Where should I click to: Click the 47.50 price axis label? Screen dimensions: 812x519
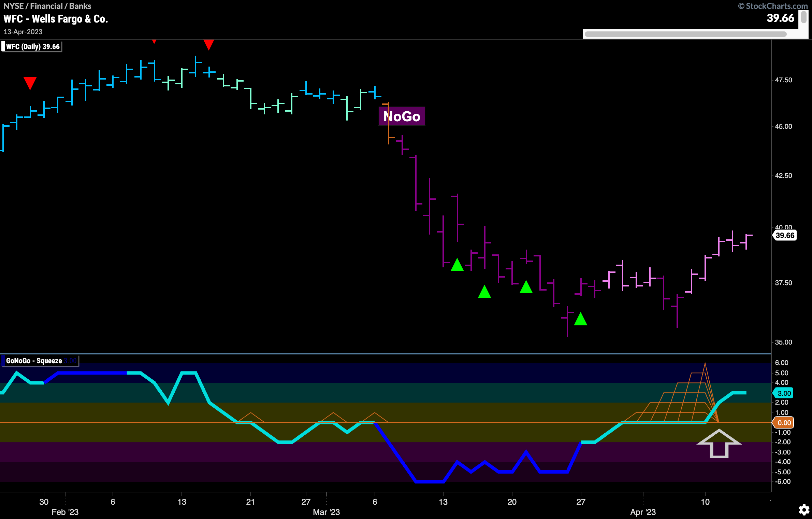784,80
